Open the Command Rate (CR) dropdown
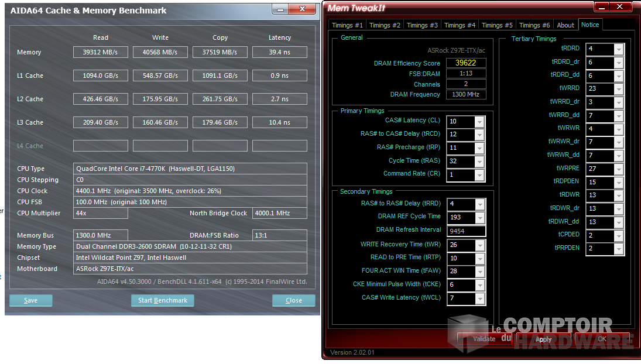The height and width of the screenshot is (364, 641). [479, 174]
